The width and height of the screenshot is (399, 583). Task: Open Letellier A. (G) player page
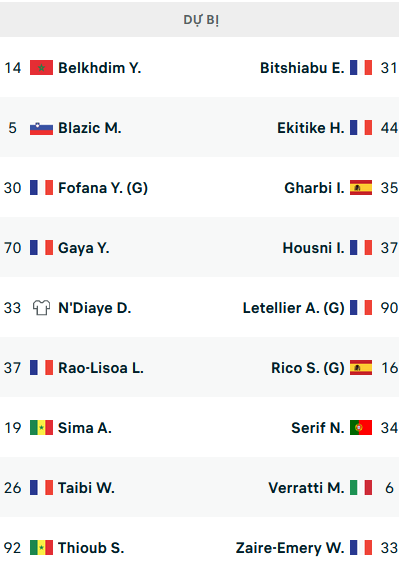click(293, 308)
